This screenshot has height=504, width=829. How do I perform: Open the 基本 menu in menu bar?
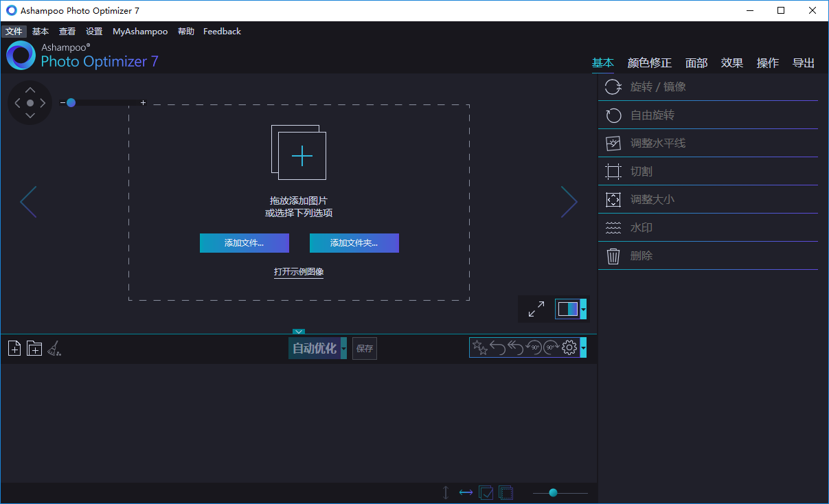[x=41, y=32]
